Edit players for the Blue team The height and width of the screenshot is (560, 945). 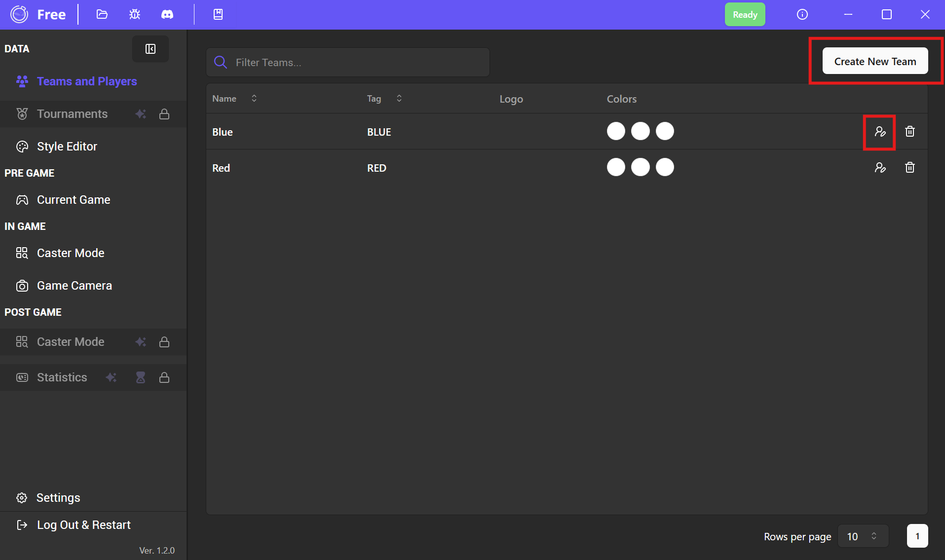pyautogui.click(x=880, y=132)
